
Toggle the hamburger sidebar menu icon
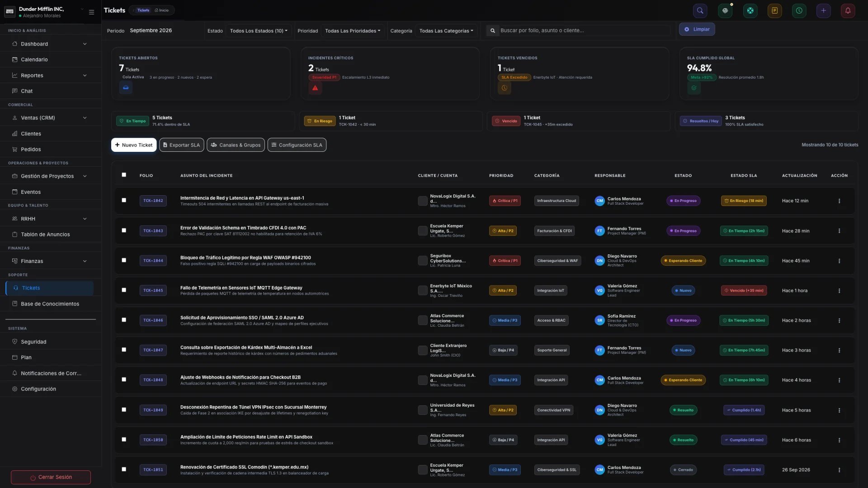coord(91,12)
